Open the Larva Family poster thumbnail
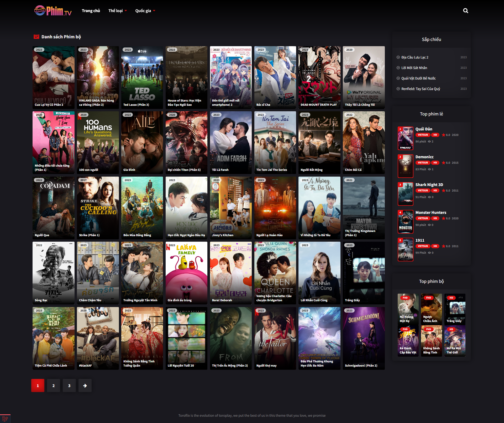 pos(186,273)
